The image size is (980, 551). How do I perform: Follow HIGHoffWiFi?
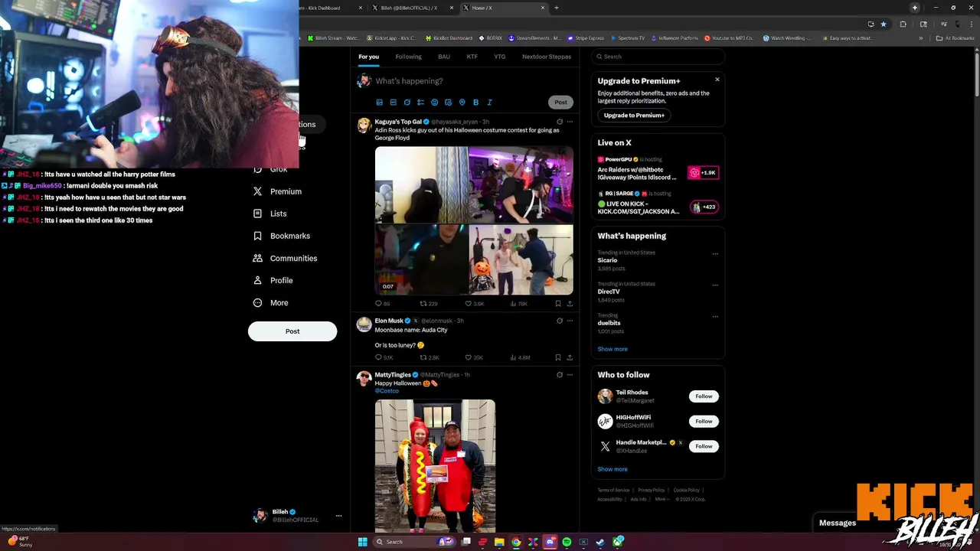point(704,421)
